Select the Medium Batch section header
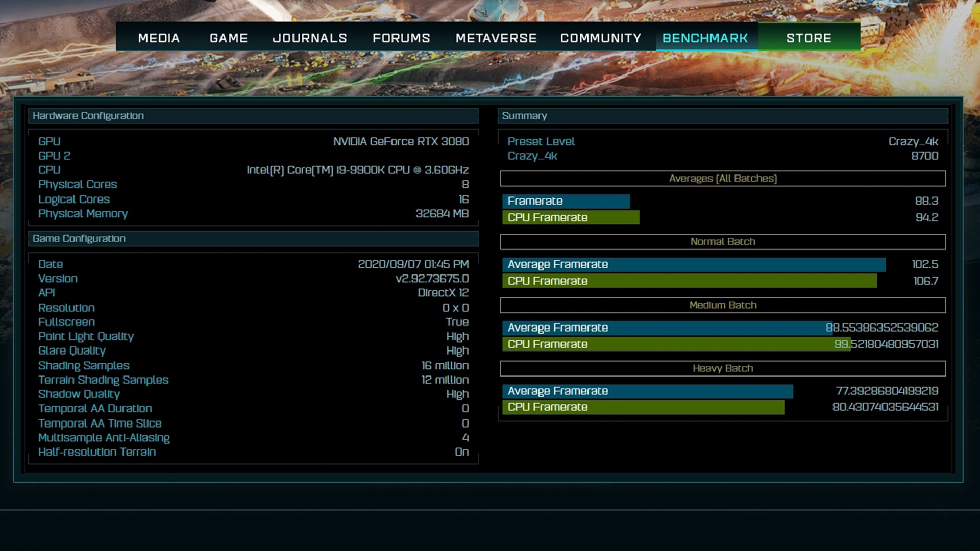Viewport: 980px width, 551px height. (x=723, y=305)
